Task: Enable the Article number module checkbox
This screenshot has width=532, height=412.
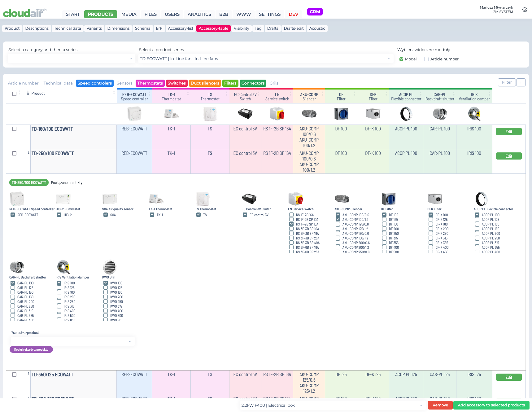Action: pos(426,59)
